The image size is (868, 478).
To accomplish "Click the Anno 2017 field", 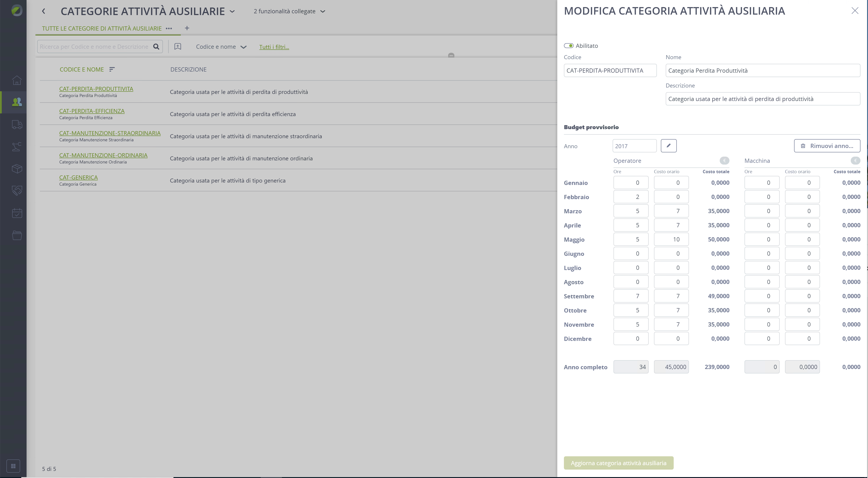I will (635, 146).
